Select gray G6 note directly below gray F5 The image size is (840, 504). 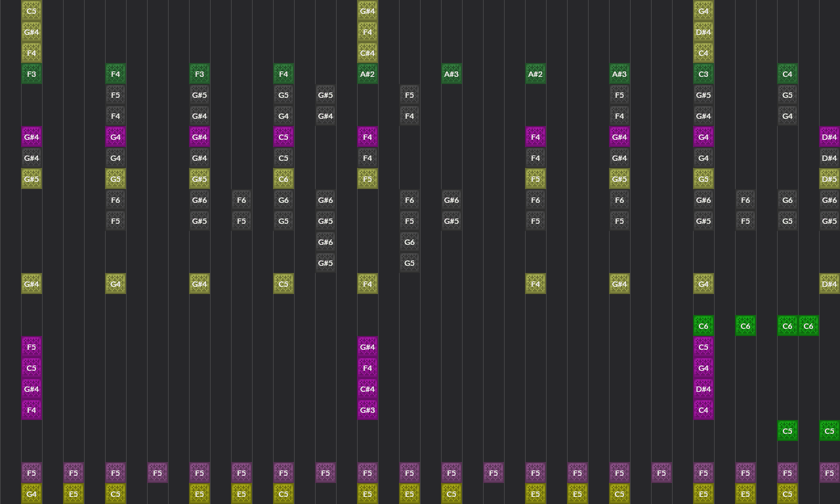click(x=409, y=242)
